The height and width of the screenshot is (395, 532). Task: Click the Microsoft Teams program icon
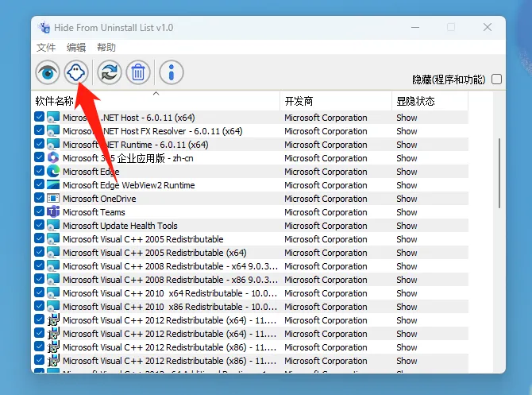[x=53, y=212]
